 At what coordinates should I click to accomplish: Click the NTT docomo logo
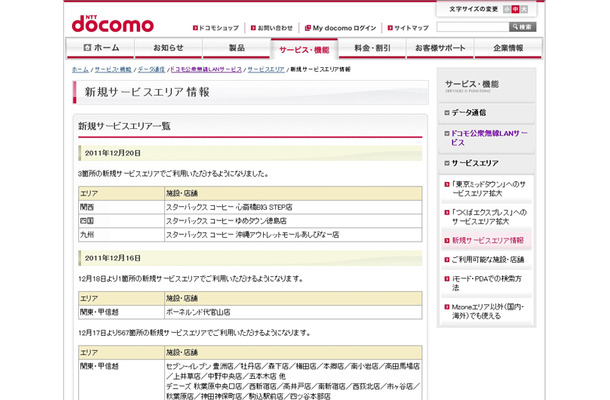tap(113, 21)
